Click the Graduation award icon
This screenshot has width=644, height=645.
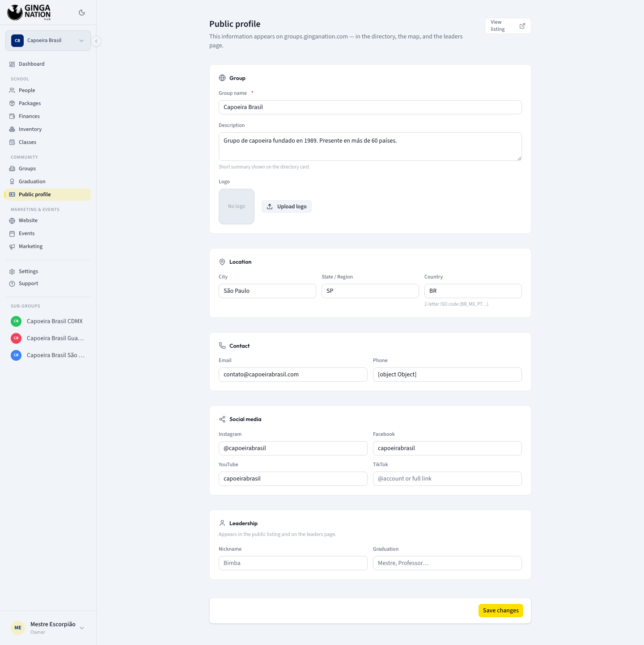tap(12, 181)
